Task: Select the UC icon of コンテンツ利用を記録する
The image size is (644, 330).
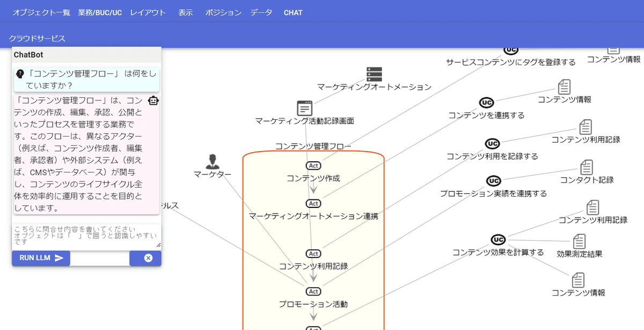Action: pyautogui.click(x=493, y=144)
